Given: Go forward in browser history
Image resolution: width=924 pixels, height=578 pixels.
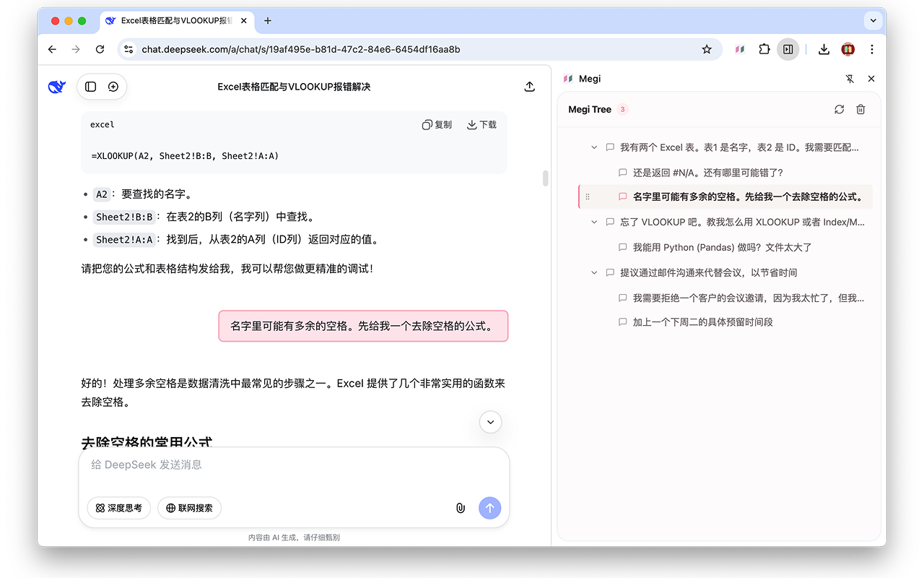Looking at the screenshot, I should click(x=76, y=49).
